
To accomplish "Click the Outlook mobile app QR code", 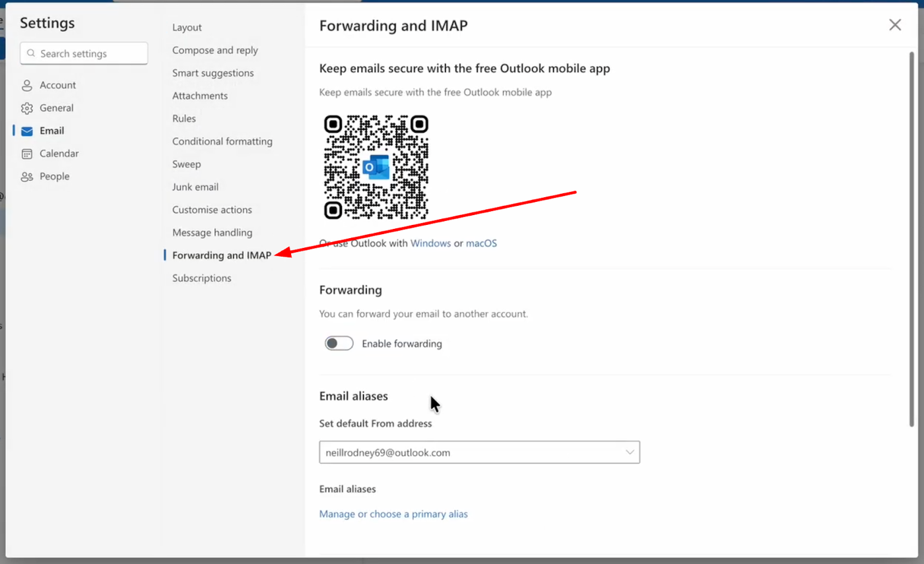I will pos(376,167).
